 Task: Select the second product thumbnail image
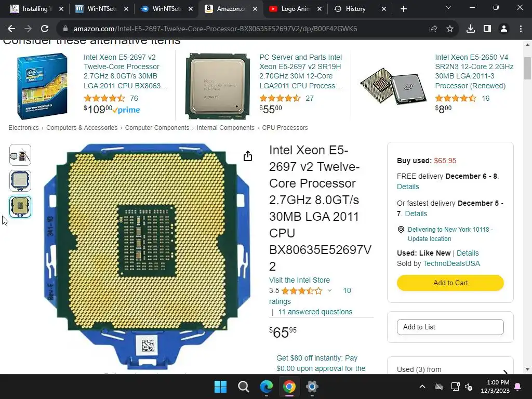click(20, 180)
